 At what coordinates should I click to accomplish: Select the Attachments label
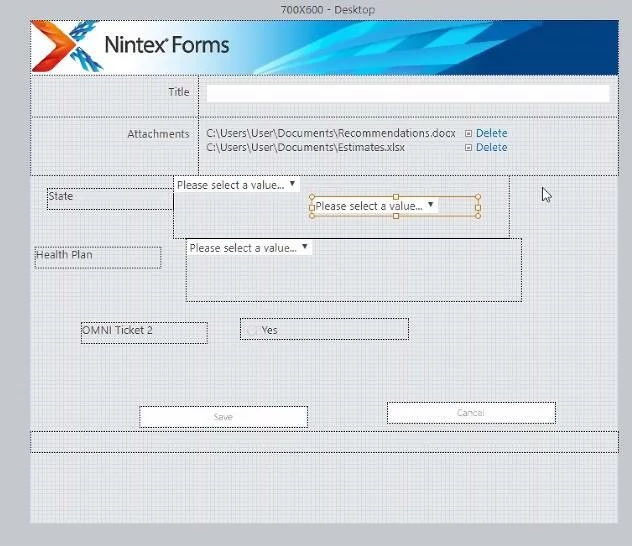158,134
